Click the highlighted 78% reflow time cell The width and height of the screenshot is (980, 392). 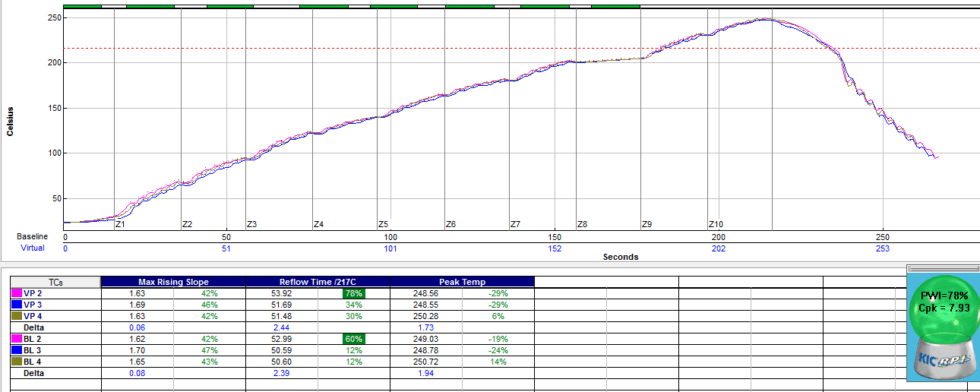(x=353, y=293)
